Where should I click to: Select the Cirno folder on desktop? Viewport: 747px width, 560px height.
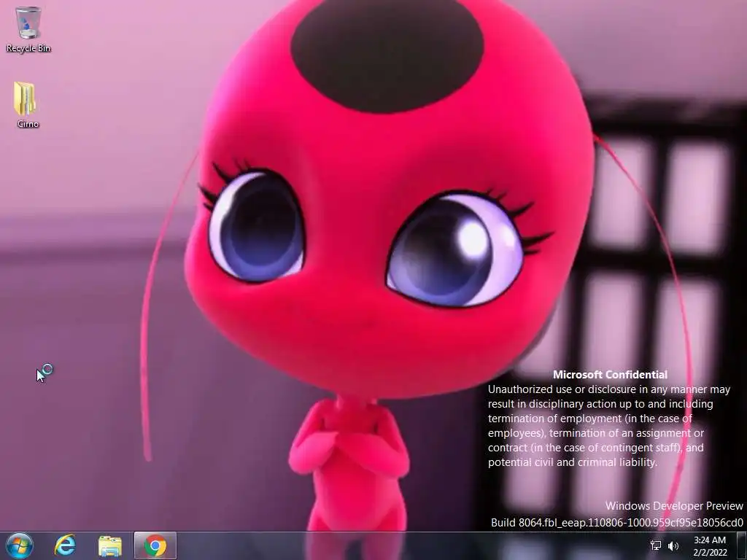[27, 105]
